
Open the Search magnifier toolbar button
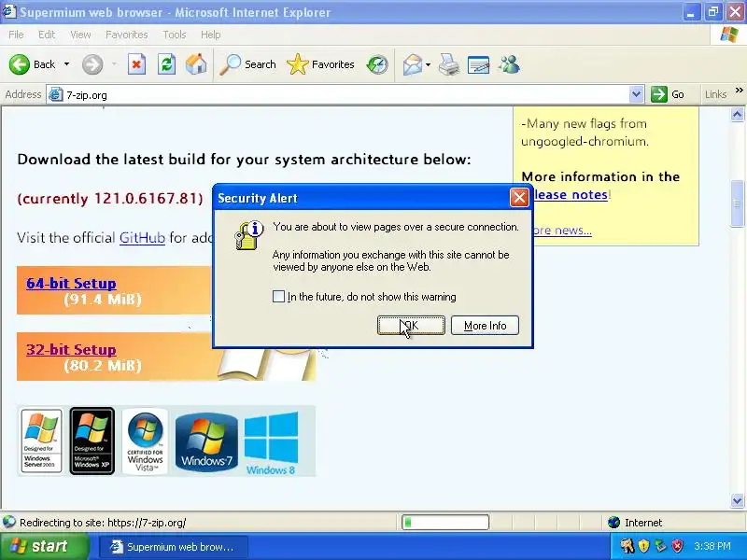click(x=247, y=64)
